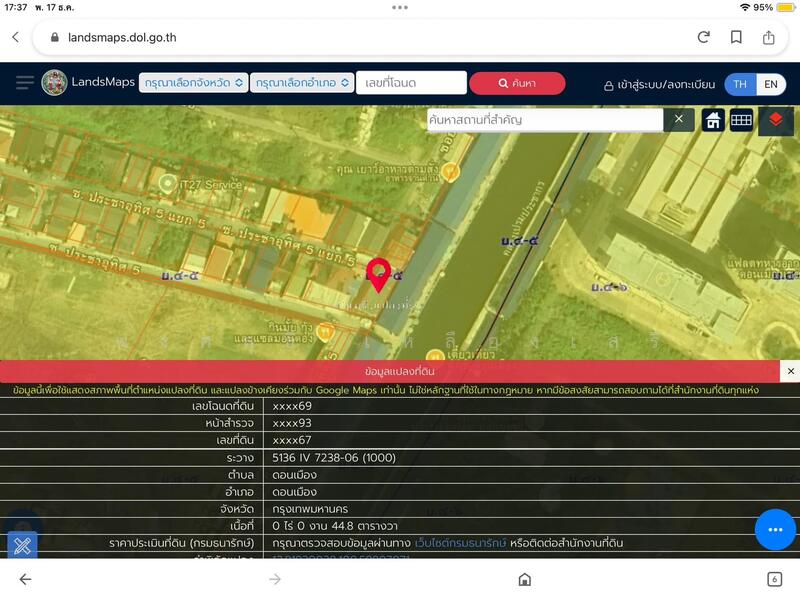This screenshot has height=600, width=800.
Task: Open the ruler and pencil measure tool
Action: click(x=22, y=546)
